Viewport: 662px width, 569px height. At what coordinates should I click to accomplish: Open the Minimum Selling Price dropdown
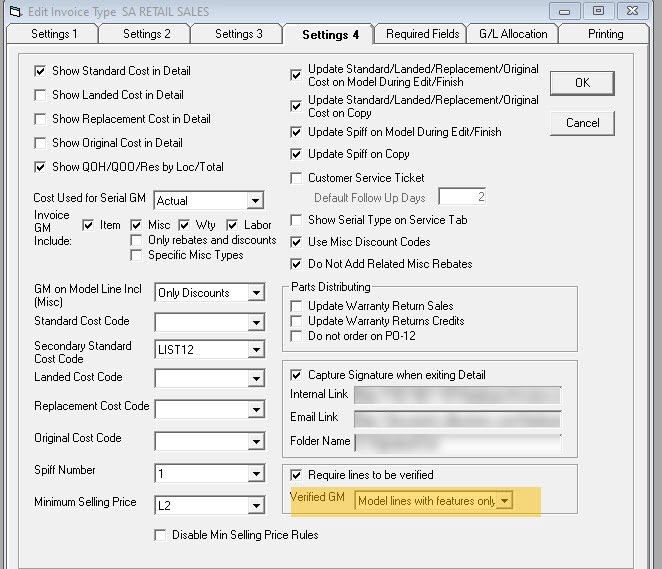pos(256,505)
